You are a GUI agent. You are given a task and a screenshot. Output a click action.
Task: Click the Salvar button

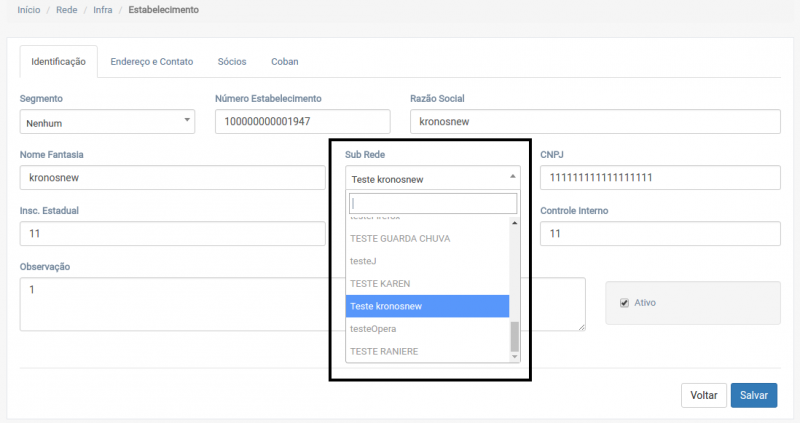[754, 395]
